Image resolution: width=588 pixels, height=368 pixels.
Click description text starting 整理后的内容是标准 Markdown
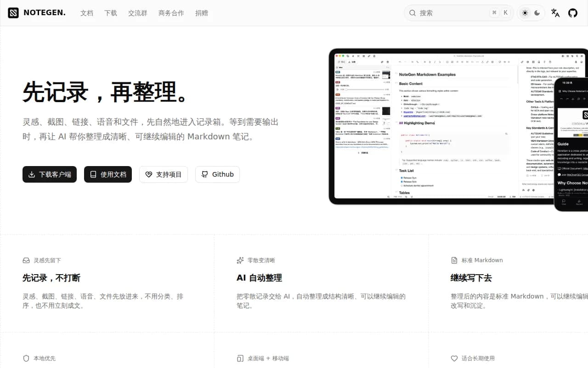(x=519, y=301)
